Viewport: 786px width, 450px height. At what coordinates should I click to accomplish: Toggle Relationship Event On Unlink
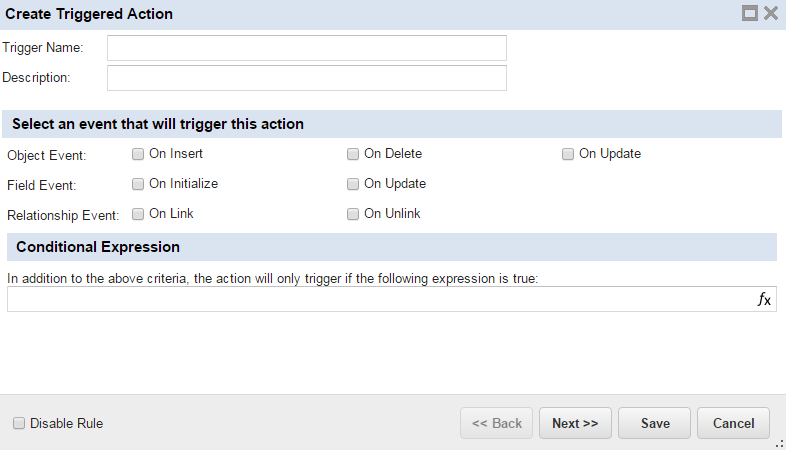pos(353,214)
